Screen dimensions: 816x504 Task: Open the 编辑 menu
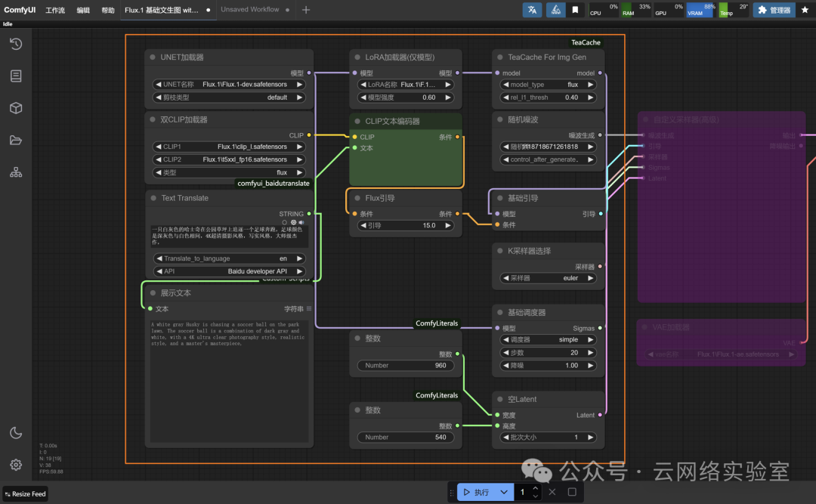(x=83, y=11)
